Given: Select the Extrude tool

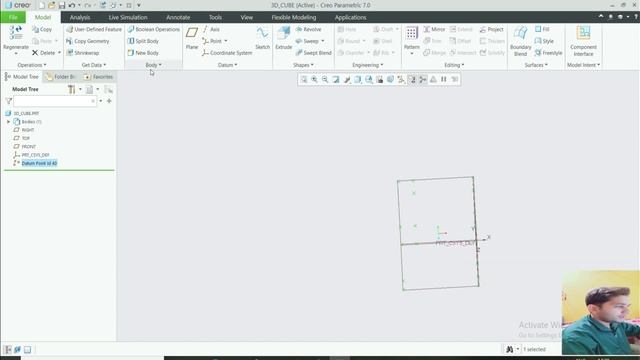Looking at the screenshot, I should coord(283,38).
